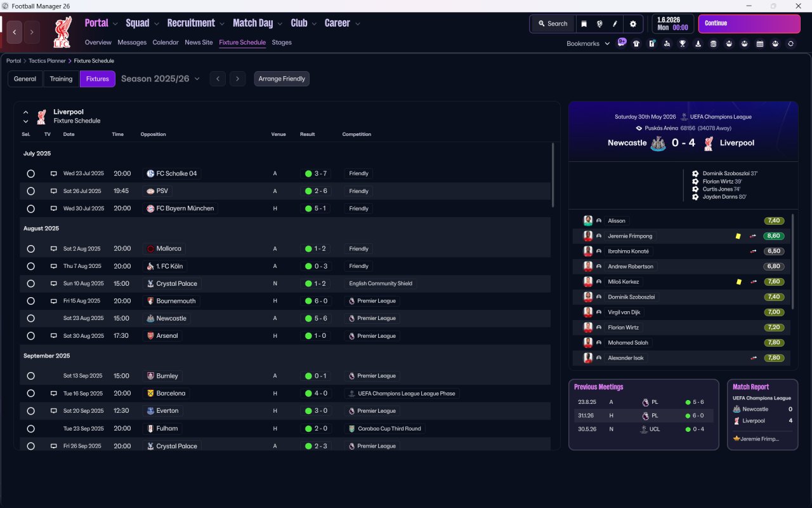Open the settings gear in the top bar
The height and width of the screenshot is (508, 812).
632,23
